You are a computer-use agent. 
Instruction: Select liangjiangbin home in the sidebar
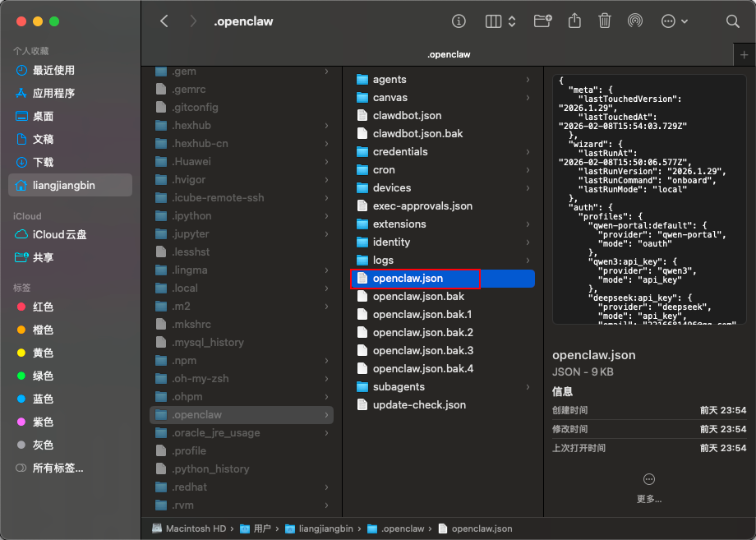(x=71, y=185)
